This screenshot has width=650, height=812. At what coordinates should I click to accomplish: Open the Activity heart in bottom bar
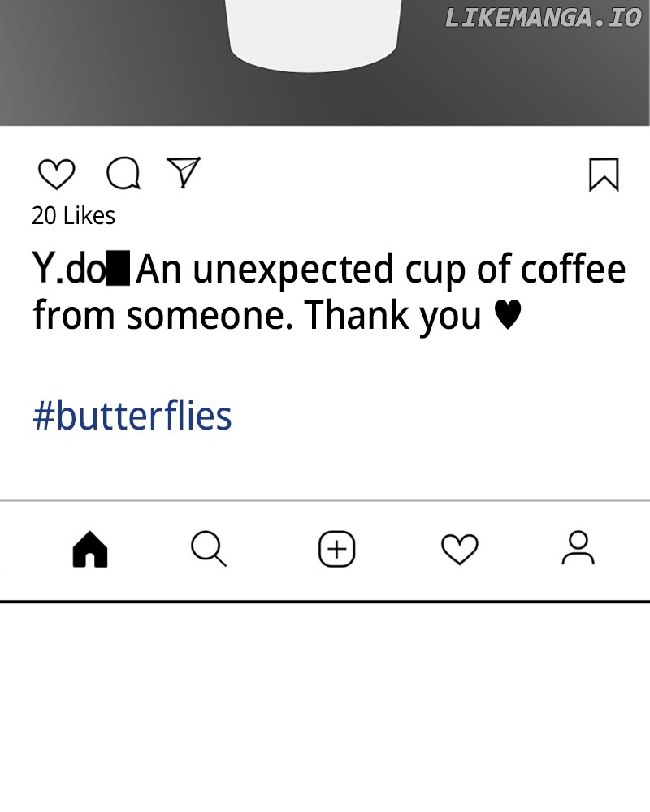pyautogui.click(x=459, y=550)
